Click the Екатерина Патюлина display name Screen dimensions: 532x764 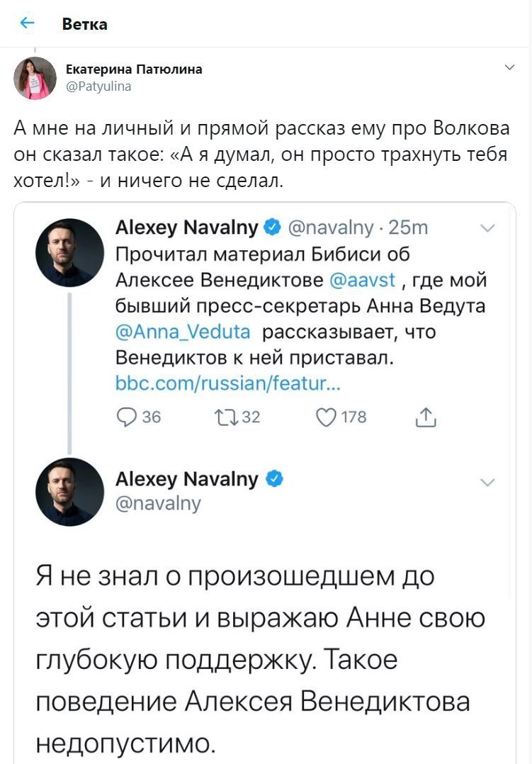click(x=134, y=69)
